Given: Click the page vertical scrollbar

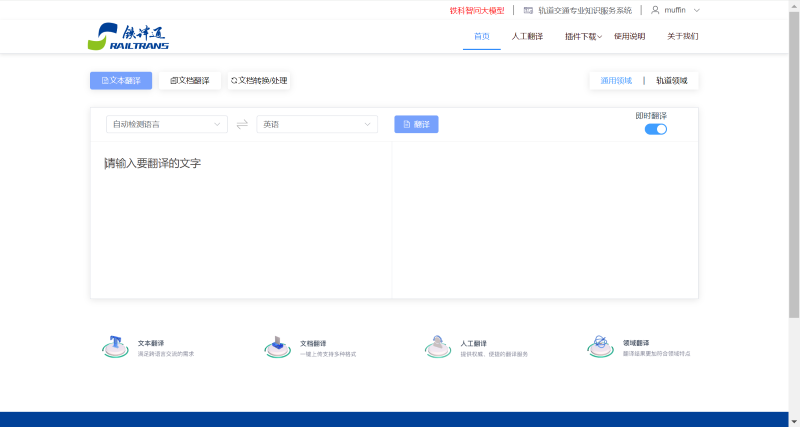Looking at the screenshot, I should [794, 160].
